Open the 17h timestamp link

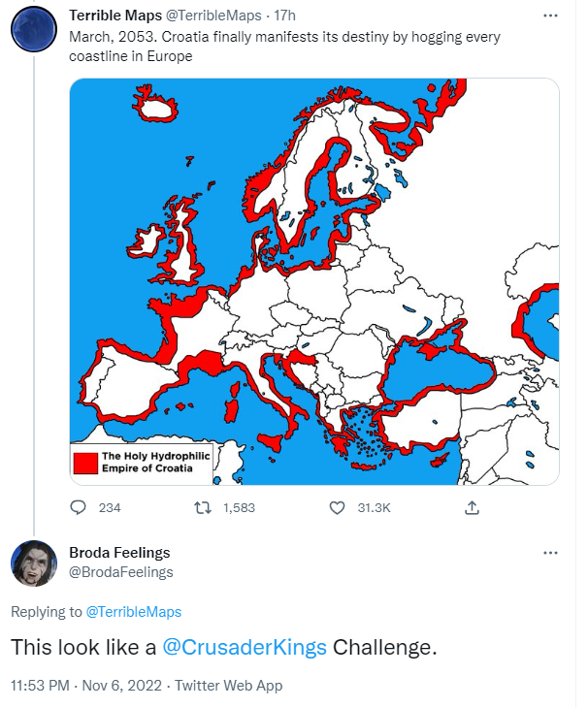click(x=284, y=16)
